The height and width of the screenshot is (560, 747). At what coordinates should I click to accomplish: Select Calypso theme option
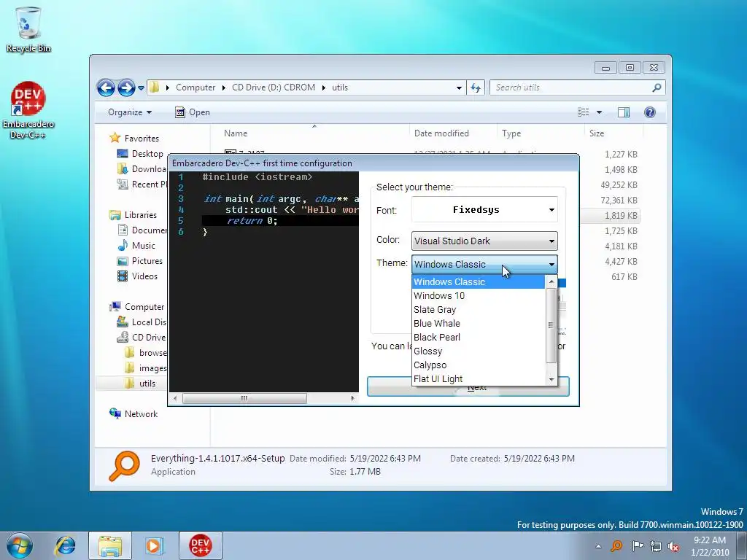[478, 365]
